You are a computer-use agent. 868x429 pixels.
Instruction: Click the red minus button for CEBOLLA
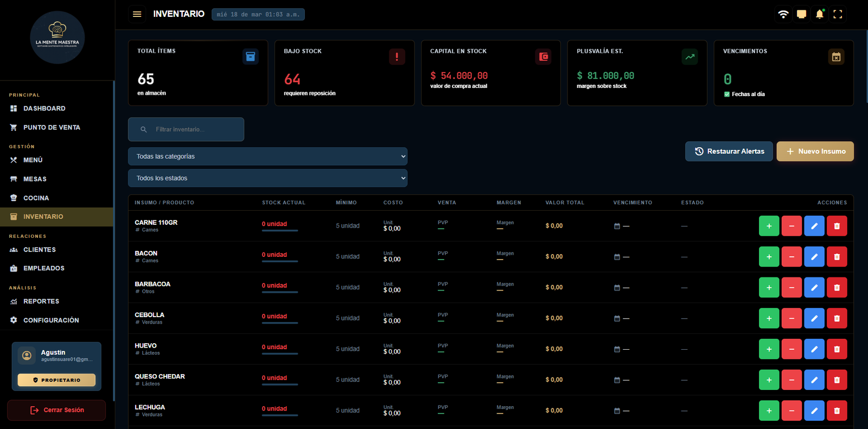(792, 318)
